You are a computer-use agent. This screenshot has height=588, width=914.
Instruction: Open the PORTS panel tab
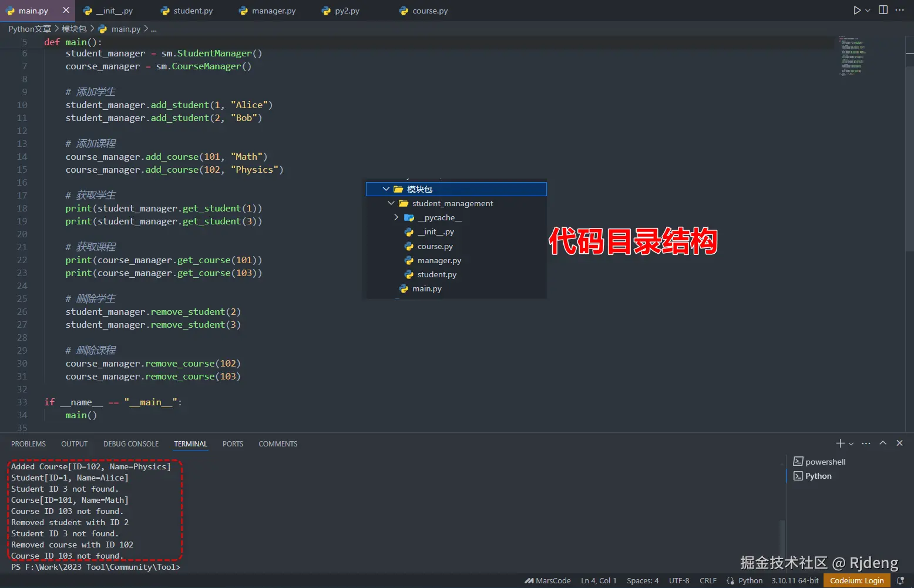pos(233,444)
